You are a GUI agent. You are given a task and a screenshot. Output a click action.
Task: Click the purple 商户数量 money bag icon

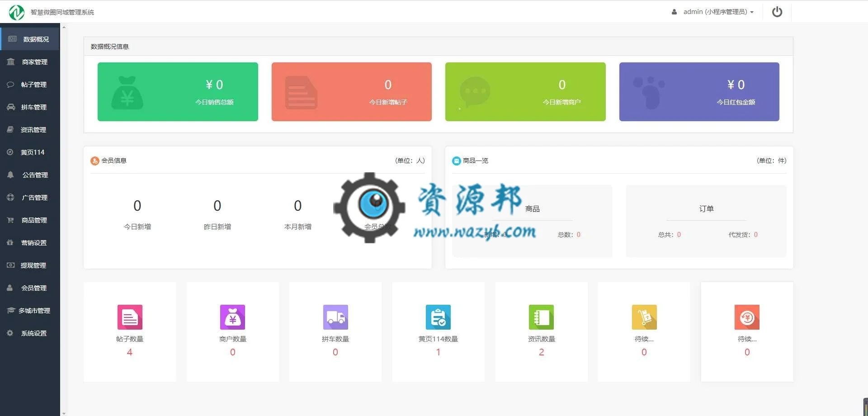(x=232, y=317)
